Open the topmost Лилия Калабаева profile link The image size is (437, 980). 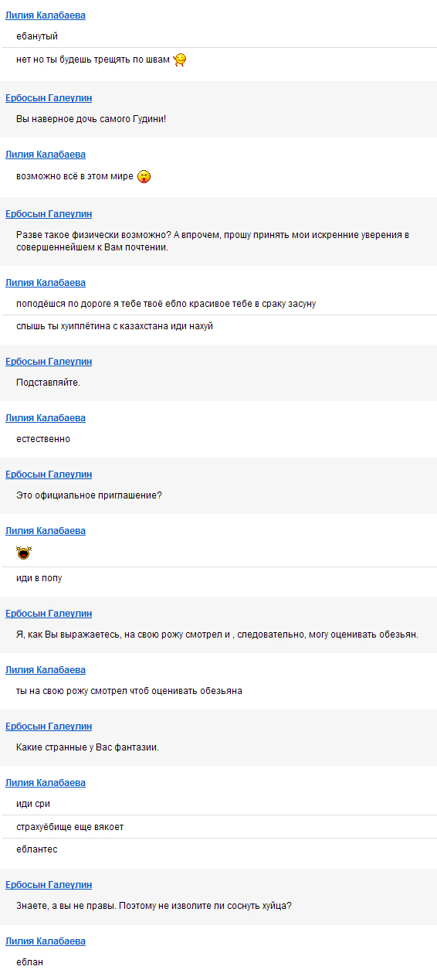coord(46,15)
